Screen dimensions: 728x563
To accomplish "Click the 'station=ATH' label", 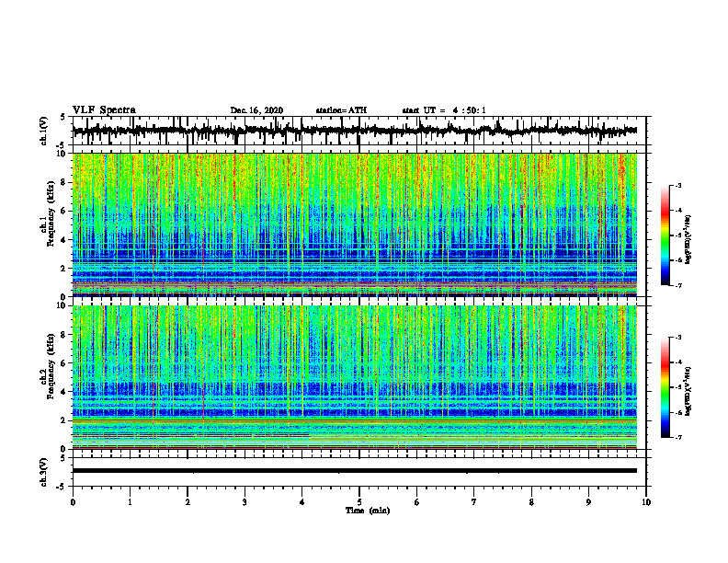I will 341,110.
